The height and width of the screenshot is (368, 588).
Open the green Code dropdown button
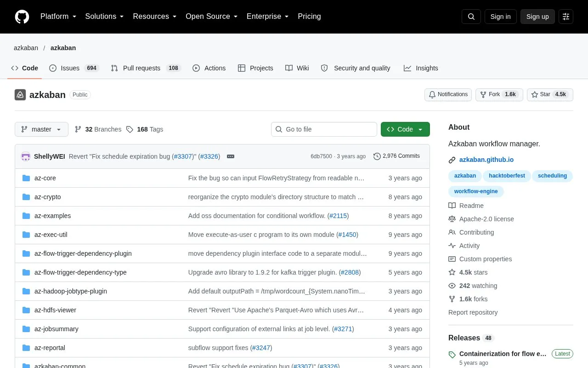405,129
